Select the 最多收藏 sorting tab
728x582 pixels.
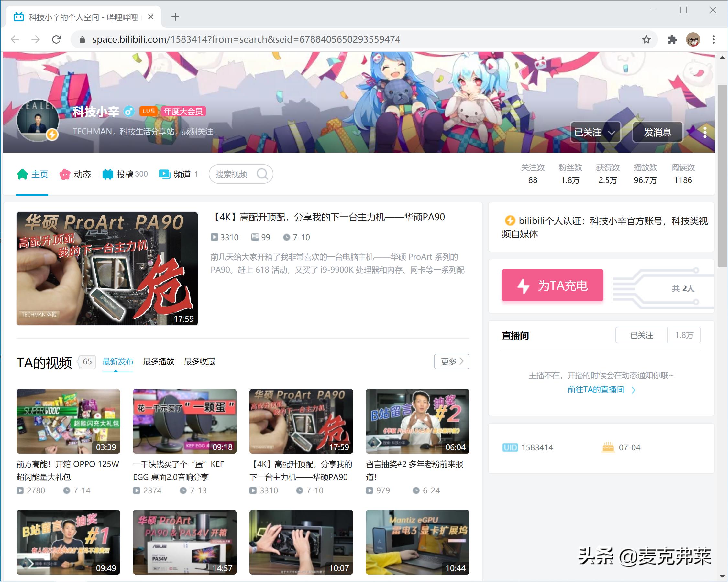199,361
